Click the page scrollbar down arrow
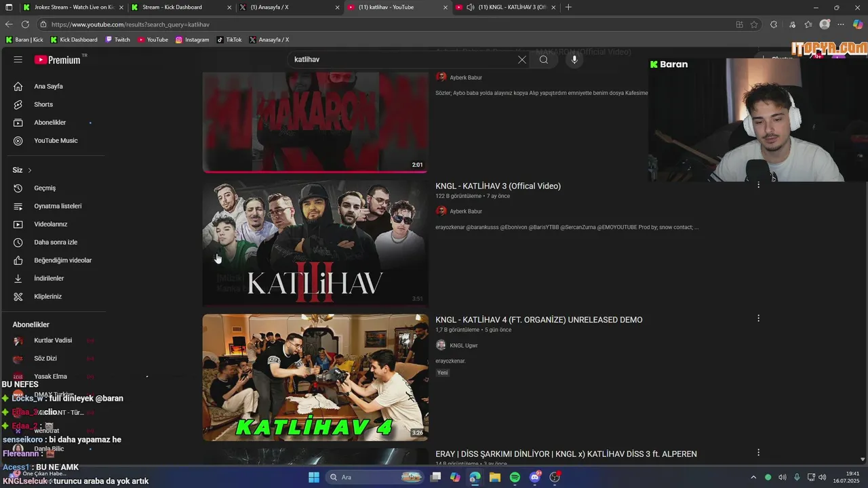Image resolution: width=868 pixels, height=488 pixels. pos(863,460)
